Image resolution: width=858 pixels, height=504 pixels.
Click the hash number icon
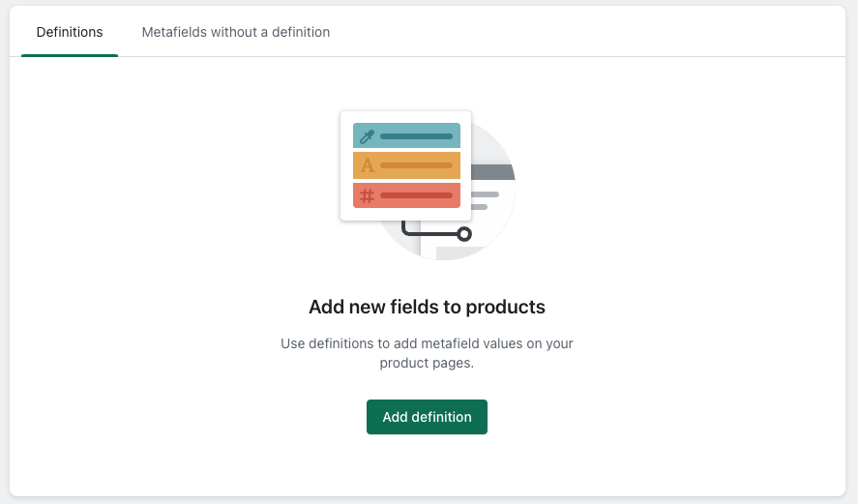coord(367,195)
